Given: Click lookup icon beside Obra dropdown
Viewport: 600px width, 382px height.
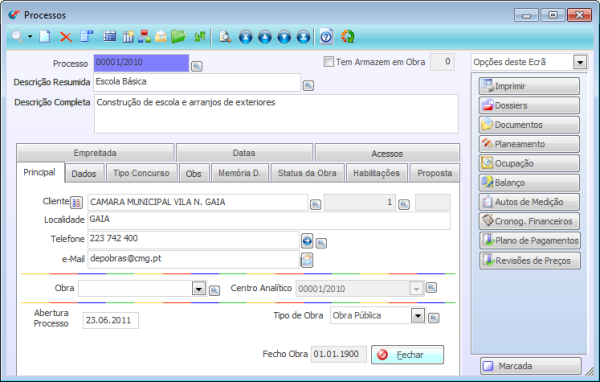Looking at the screenshot, I should pos(215,291).
